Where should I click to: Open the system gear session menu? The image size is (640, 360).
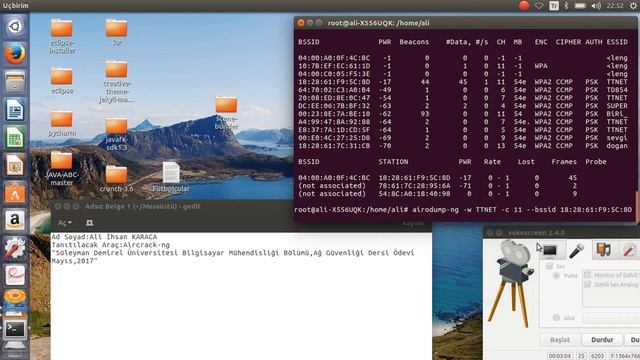point(633,6)
